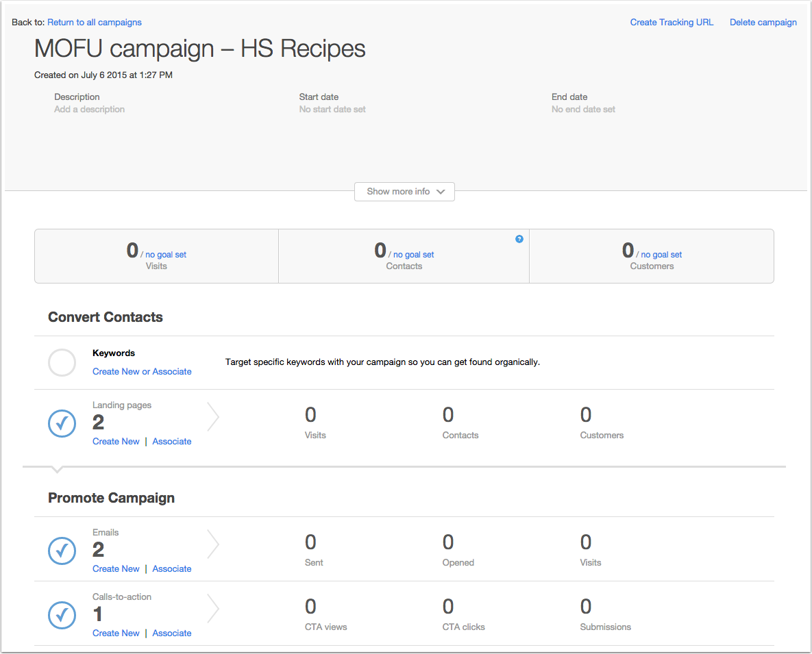Expand the Emails row arrow

pos(213,544)
